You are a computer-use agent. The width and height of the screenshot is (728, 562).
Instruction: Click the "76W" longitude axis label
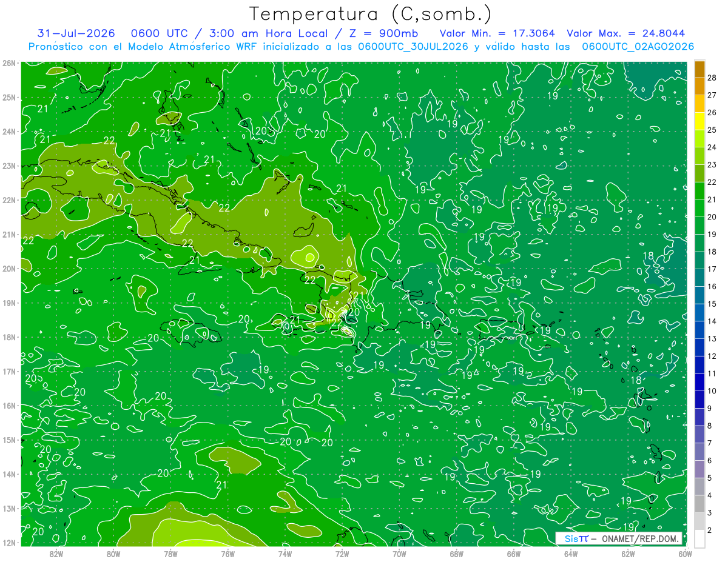coord(227,553)
